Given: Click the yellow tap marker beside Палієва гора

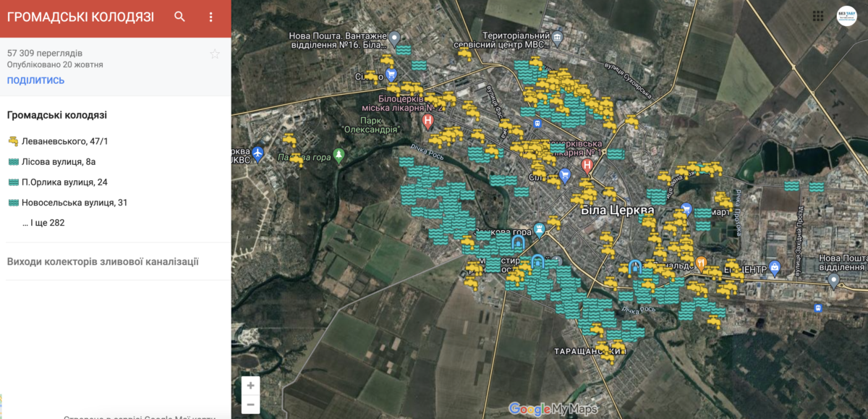Looking at the screenshot, I should click(x=297, y=159).
